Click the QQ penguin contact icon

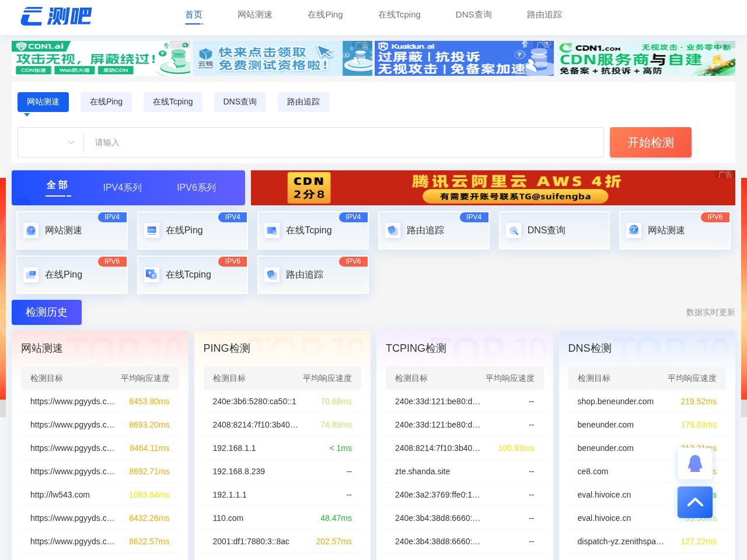694,464
